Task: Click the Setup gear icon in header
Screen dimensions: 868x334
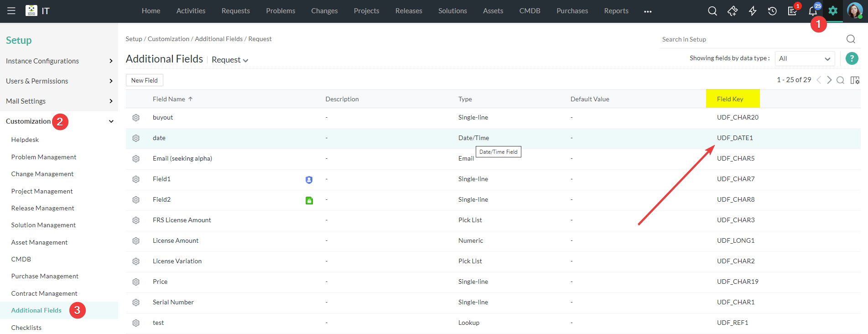Action: tap(833, 11)
